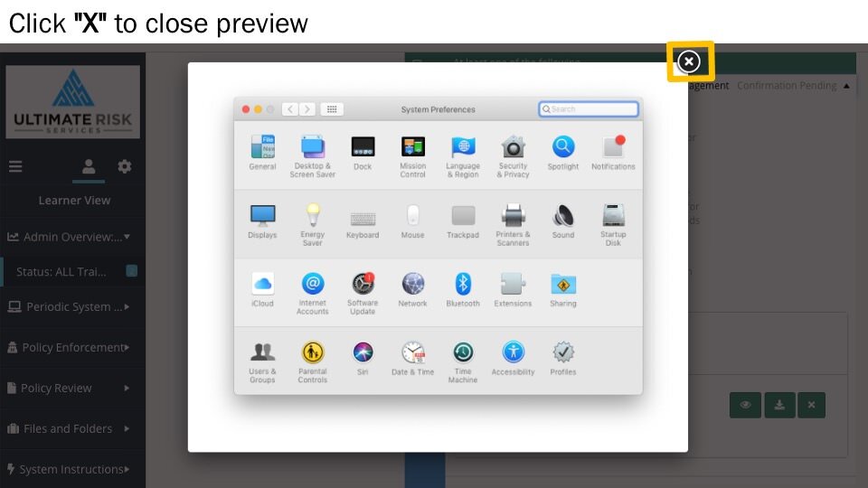Go back in System Preferences
The height and width of the screenshot is (488, 868).
[x=290, y=109]
